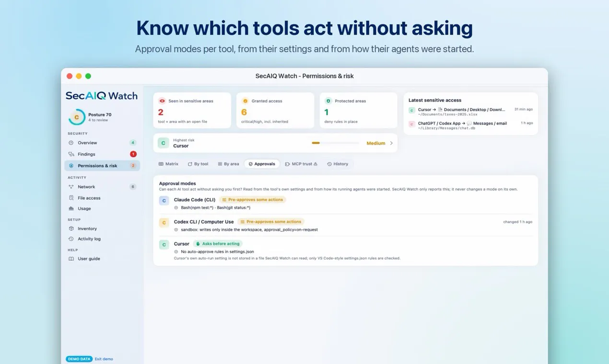Click the Highest risk level progress bar

[x=335, y=143]
